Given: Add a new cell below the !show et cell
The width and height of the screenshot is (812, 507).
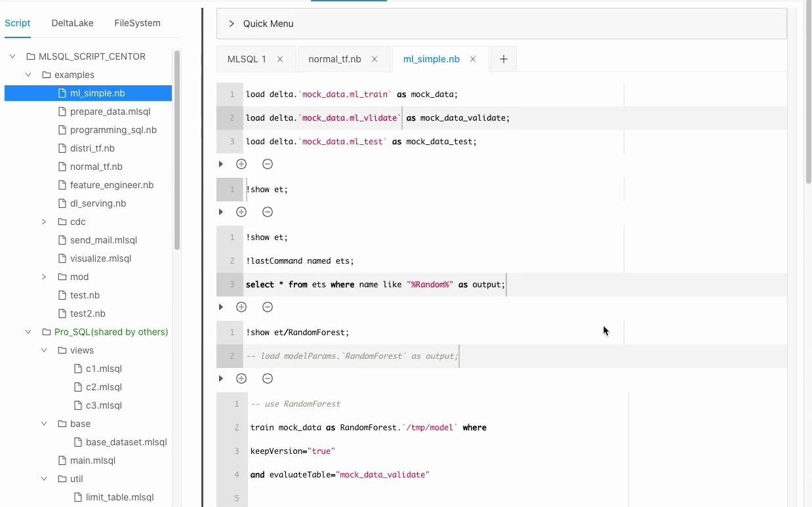Looking at the screenshot, I should (241, 212).
